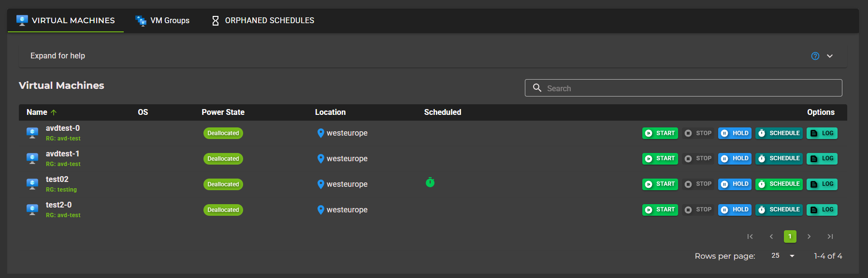Click the Deallocated badge for test02
Image resolution: width=868 pixels, height=278 pixels.
(223, 184)
